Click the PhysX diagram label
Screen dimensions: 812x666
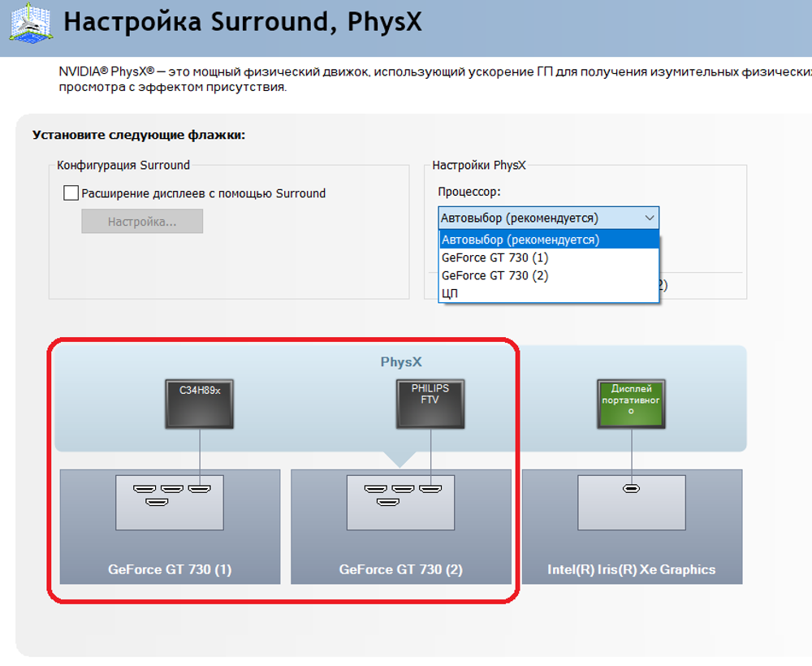[401, 362]
